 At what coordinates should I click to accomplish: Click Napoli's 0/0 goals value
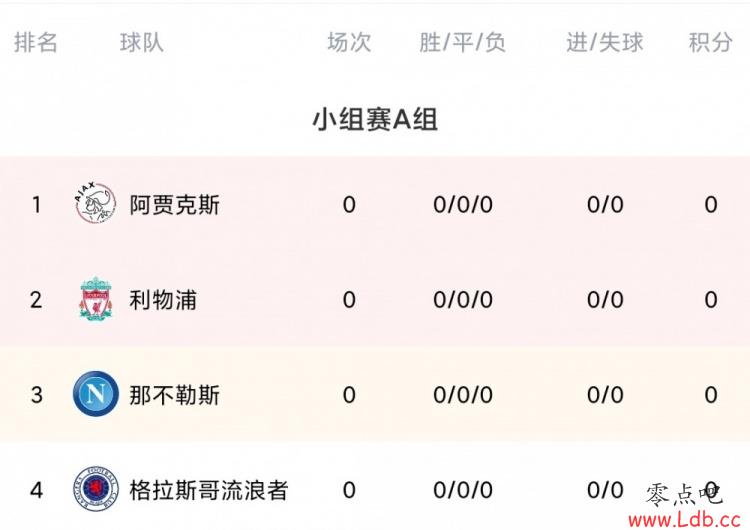coord(605,395)
